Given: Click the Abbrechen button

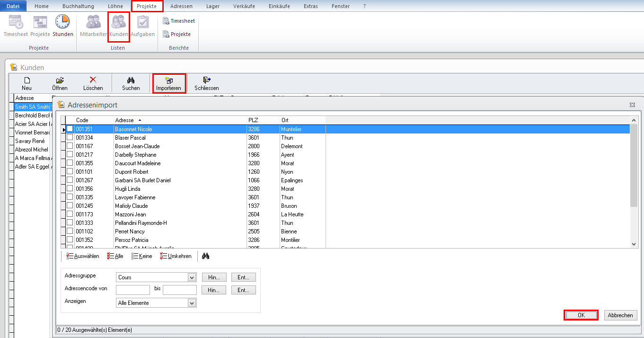Looking at the screenshot, I should click(x=620, y=315).
